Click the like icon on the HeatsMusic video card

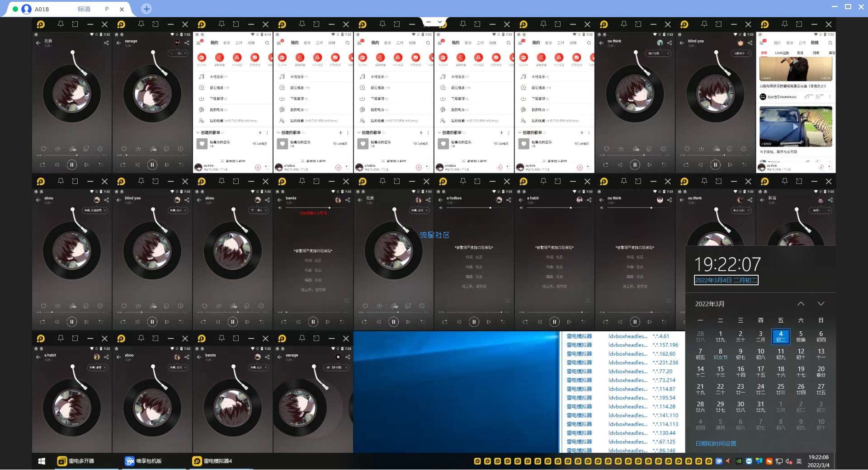pyautogui.click(x=808, y=96)
